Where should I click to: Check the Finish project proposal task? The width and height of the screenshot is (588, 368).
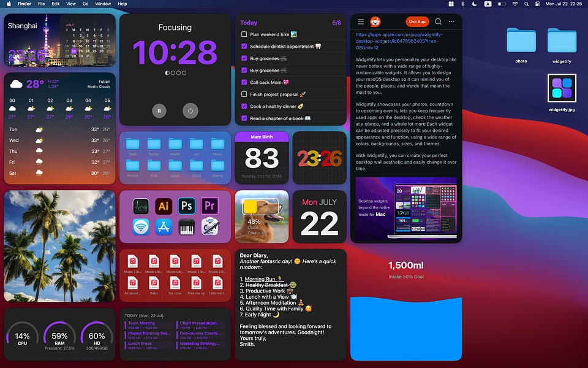coord(244,94)
